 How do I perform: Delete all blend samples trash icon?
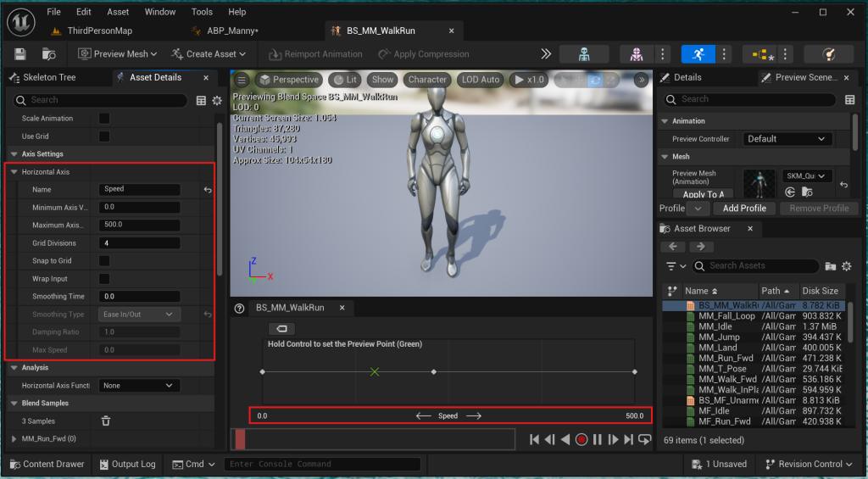[x=106, y=421]
